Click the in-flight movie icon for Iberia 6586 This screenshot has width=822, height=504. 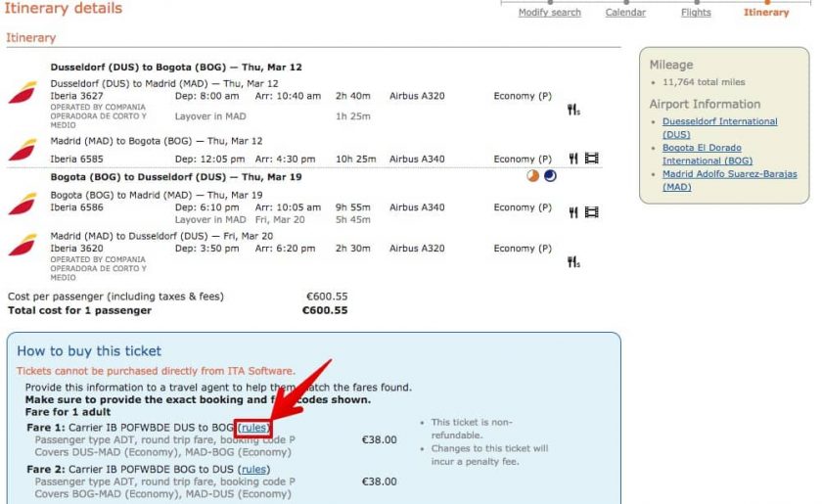(x=591, y=212)
